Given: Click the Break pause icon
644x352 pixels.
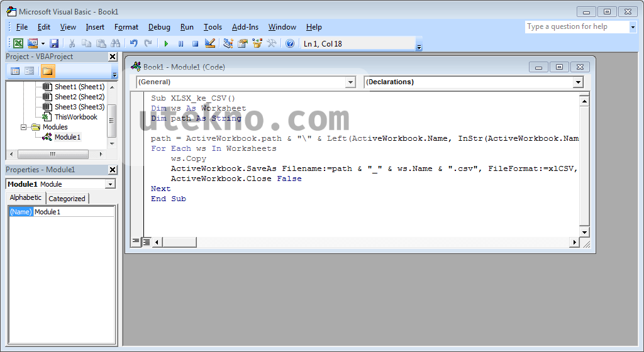Looking at the screenshot, I should click(180, 43).
